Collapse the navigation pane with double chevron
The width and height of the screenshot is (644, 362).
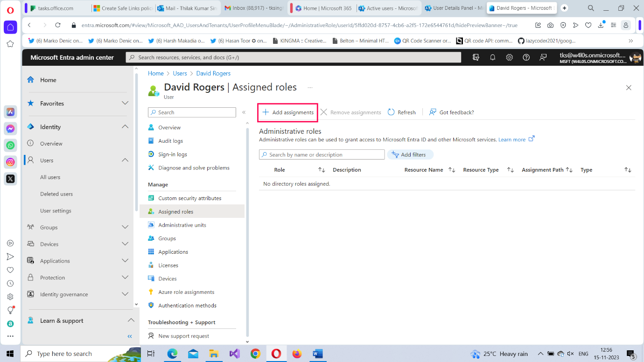(x=244, y=112)
